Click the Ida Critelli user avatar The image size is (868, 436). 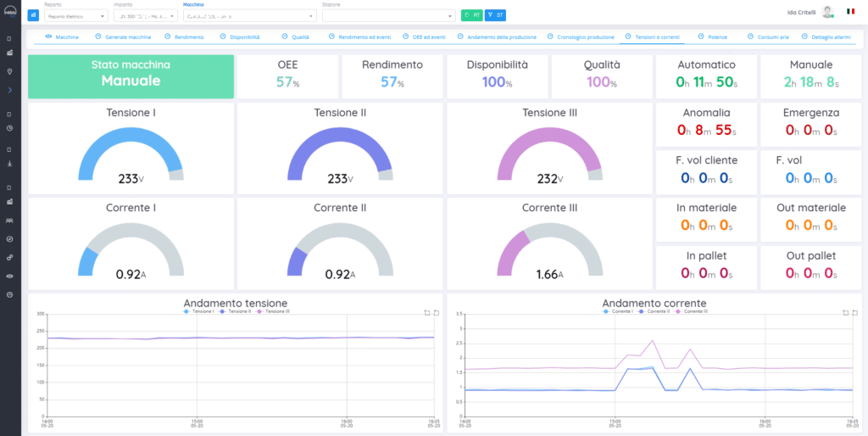(827, 12)
